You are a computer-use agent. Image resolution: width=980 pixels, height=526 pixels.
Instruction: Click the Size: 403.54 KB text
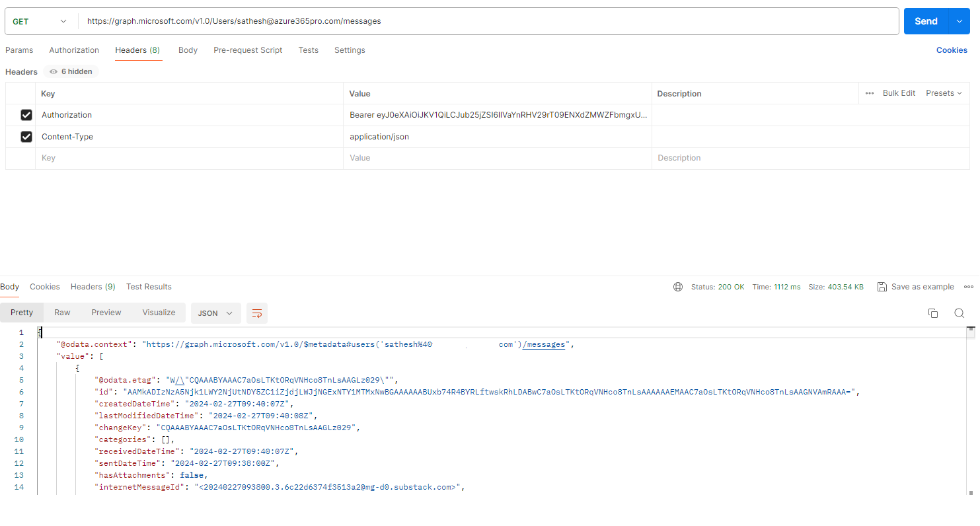coord(836,287)
